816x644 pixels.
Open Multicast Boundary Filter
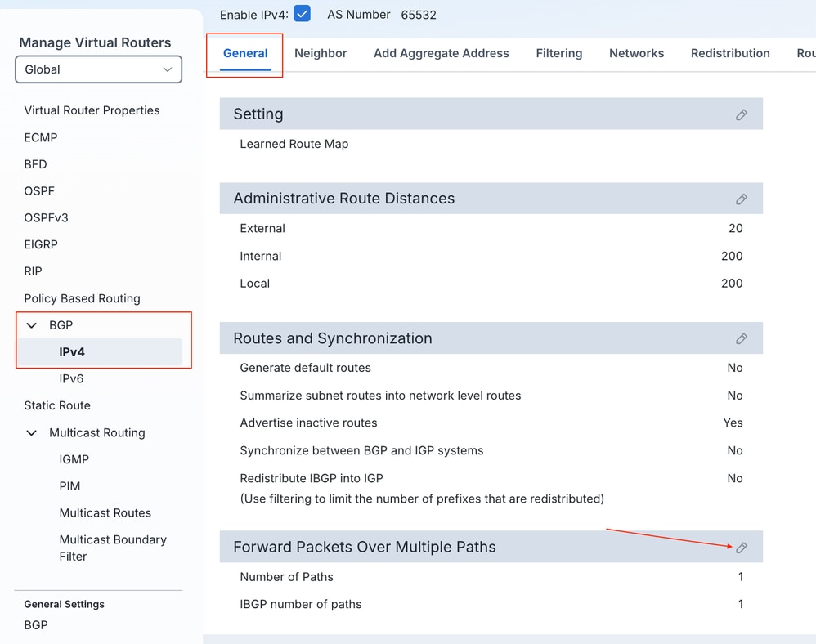pos(113,548)
